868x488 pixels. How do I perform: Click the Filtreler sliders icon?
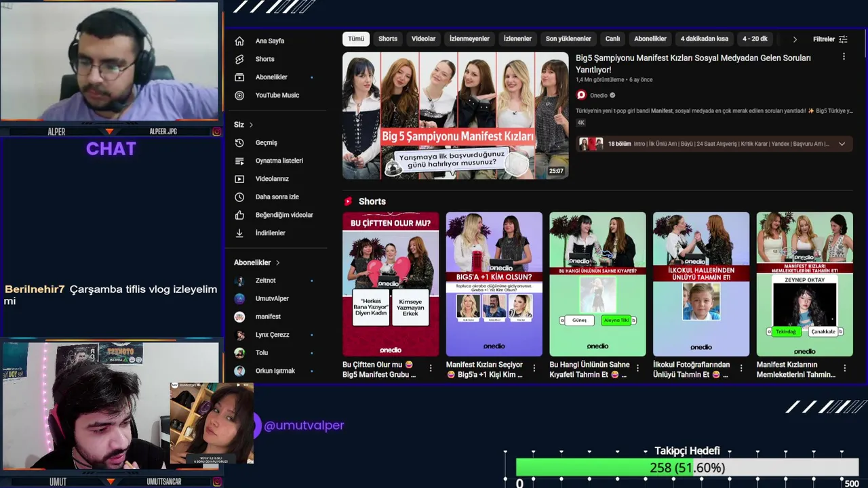pos(843,39)
